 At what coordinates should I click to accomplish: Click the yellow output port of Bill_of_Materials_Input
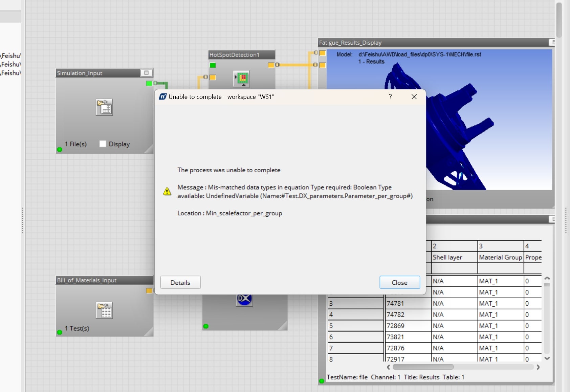[149, 291]
